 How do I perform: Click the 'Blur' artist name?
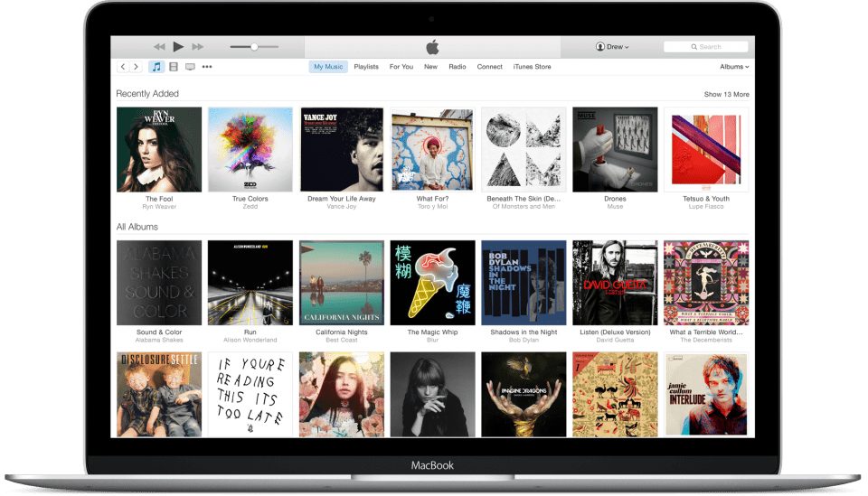point(432,340)
